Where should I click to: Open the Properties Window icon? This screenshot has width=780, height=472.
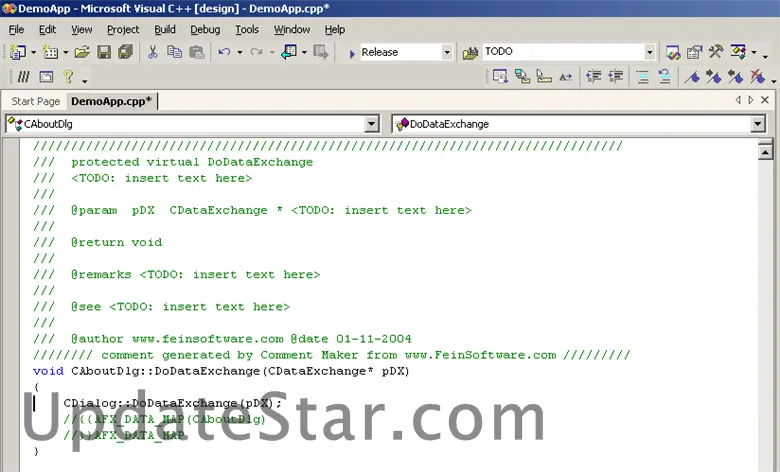694,52
